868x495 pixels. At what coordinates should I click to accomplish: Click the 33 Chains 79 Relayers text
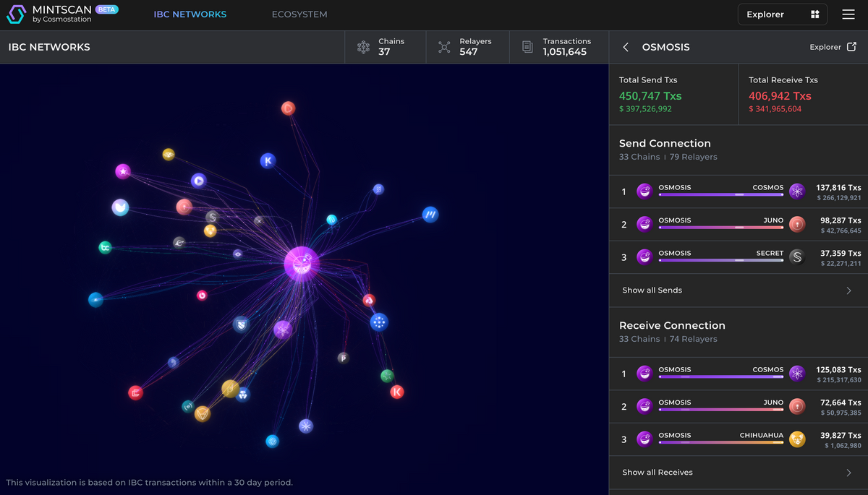668,157
